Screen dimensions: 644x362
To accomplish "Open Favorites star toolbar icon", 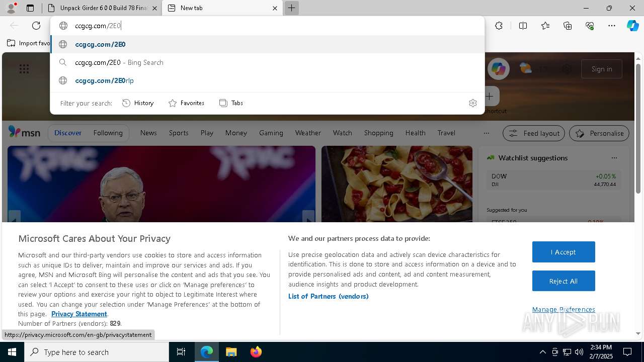I will (545, 26).
